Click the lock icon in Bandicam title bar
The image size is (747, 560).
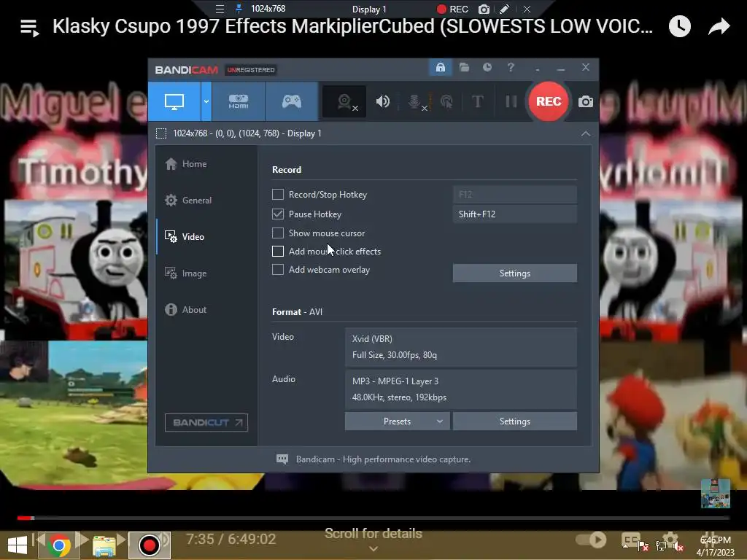coord(440,68)
